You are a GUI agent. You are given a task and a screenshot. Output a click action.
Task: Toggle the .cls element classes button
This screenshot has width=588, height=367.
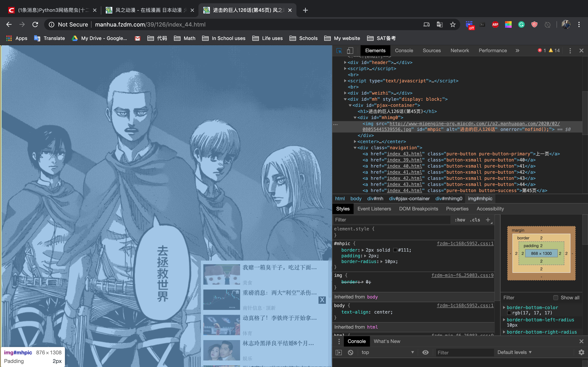point(475,220)
